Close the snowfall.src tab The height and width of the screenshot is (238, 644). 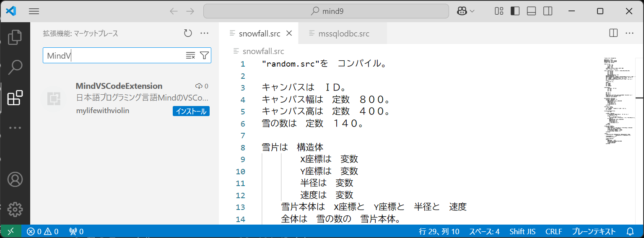point(289,33)
